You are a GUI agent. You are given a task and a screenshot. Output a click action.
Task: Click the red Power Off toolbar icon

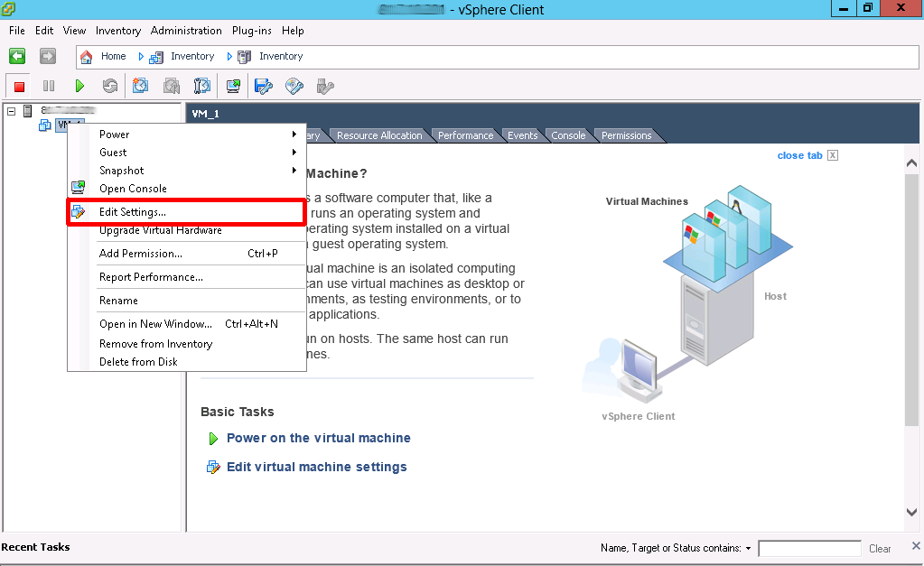pos(19,87)
